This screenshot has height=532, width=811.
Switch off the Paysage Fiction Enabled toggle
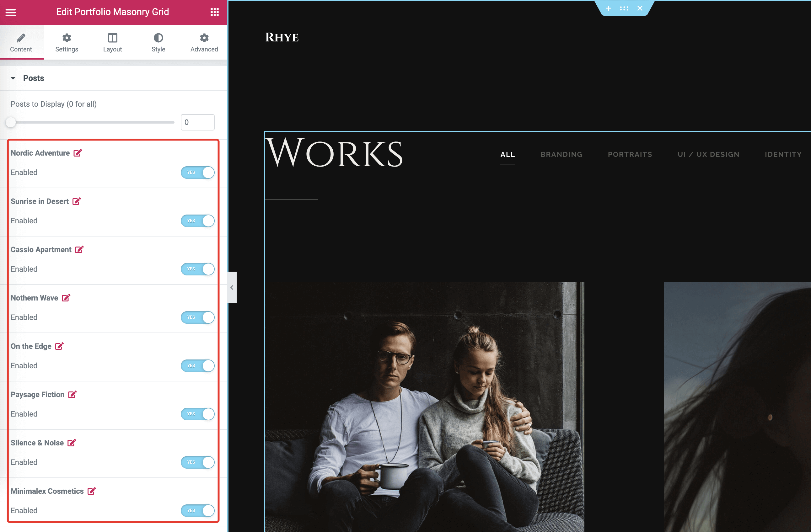(x=198, y=414)
